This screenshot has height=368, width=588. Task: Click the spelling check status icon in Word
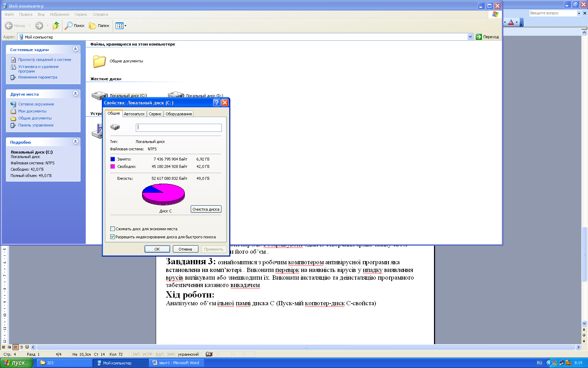coord(209,354)
